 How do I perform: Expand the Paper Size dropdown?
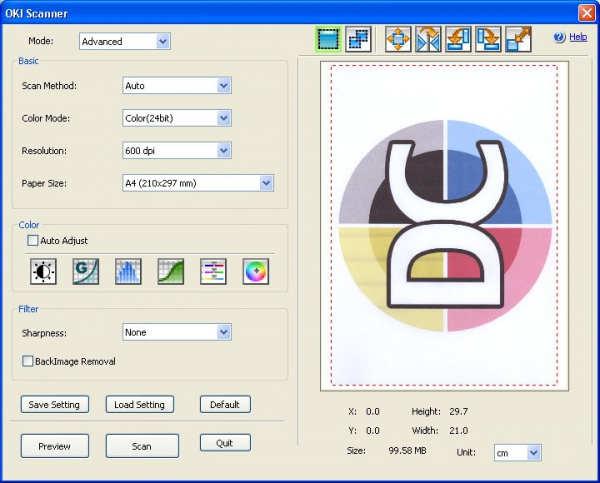click(266, 183)
